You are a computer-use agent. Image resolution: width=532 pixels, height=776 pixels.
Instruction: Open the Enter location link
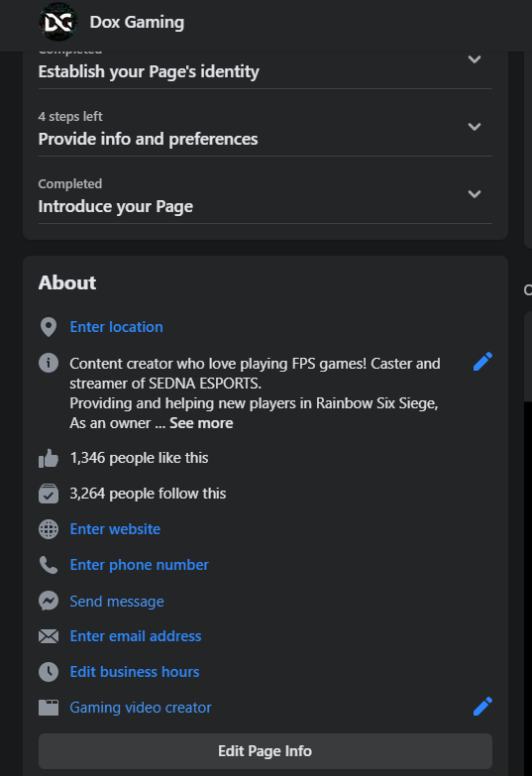click(x=116, y=327)
